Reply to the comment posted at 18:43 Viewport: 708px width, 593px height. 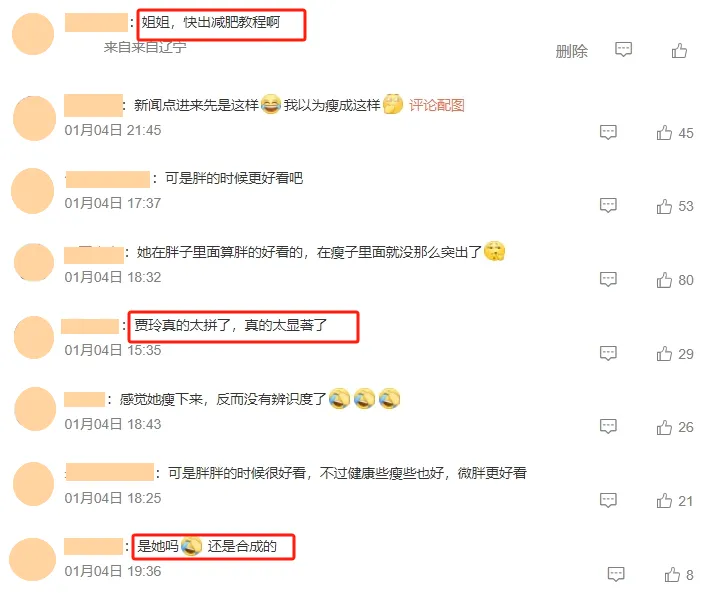pyautogui.click(x=608, y=426)
